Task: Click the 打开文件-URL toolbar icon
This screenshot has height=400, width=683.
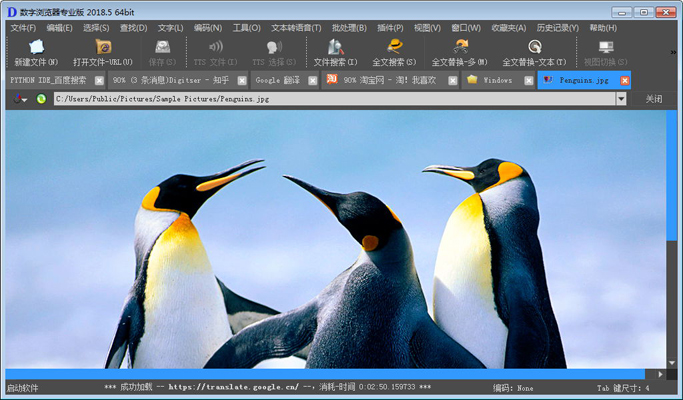Action: (102, 47)
